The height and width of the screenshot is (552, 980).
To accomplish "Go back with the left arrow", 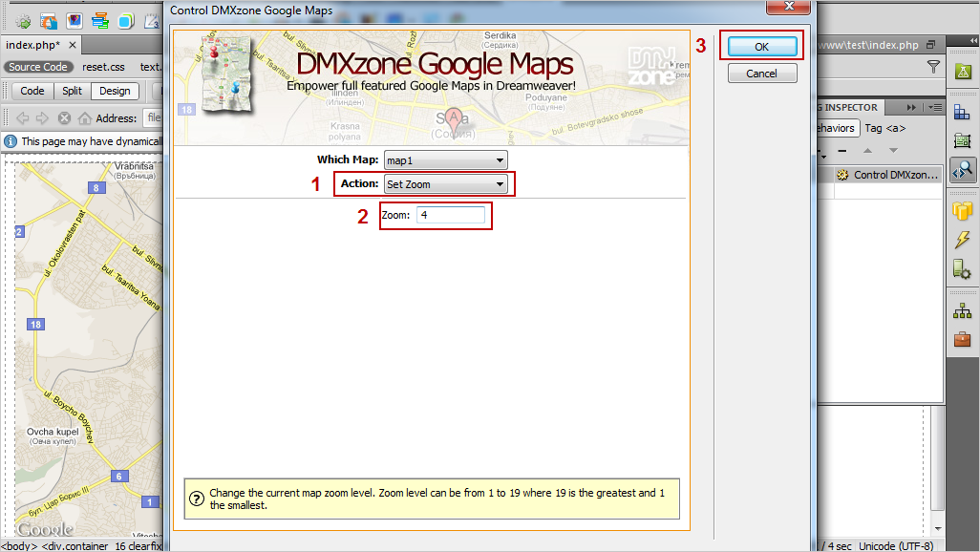I will point(23,117).
